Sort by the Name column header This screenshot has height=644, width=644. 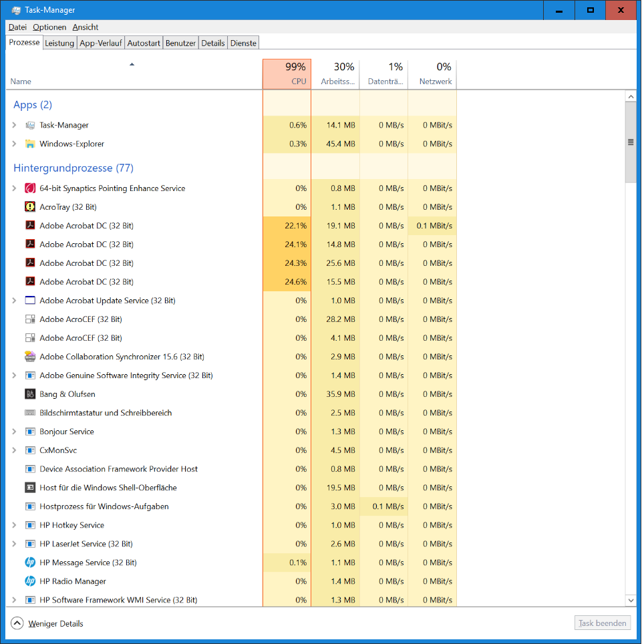tap(134, 74)
